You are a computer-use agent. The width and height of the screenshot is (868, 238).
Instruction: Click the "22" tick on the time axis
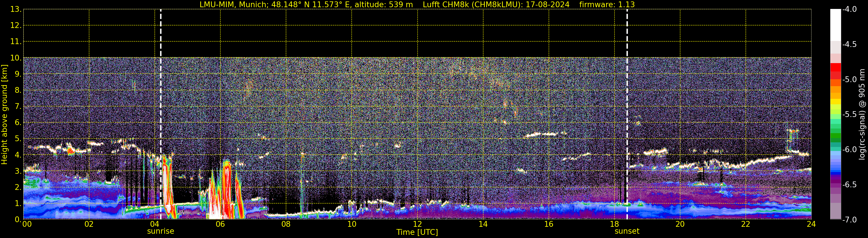(746, 224)
